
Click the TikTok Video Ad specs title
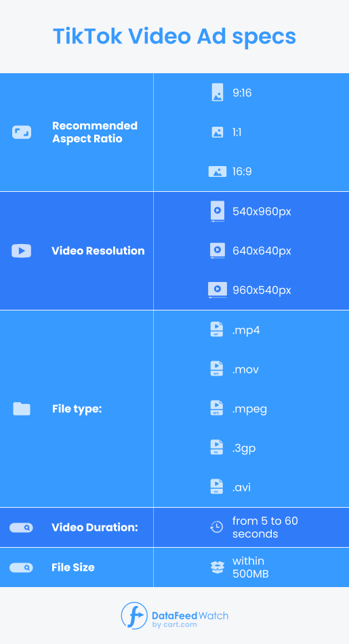(175, 37)
